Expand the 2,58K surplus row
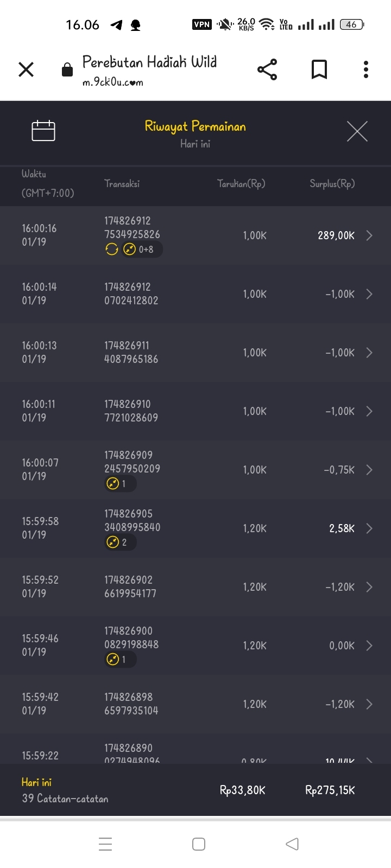Viewport: 391px width, 868px height. [369, 528]
